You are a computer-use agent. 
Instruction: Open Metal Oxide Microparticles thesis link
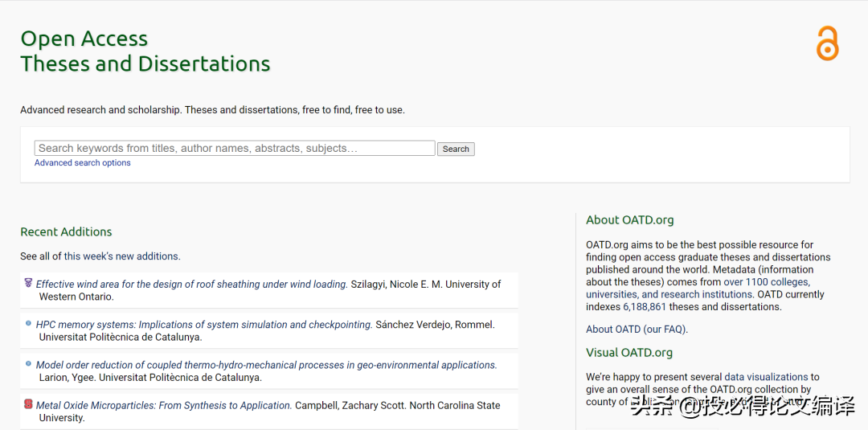[x=163, y=406]
